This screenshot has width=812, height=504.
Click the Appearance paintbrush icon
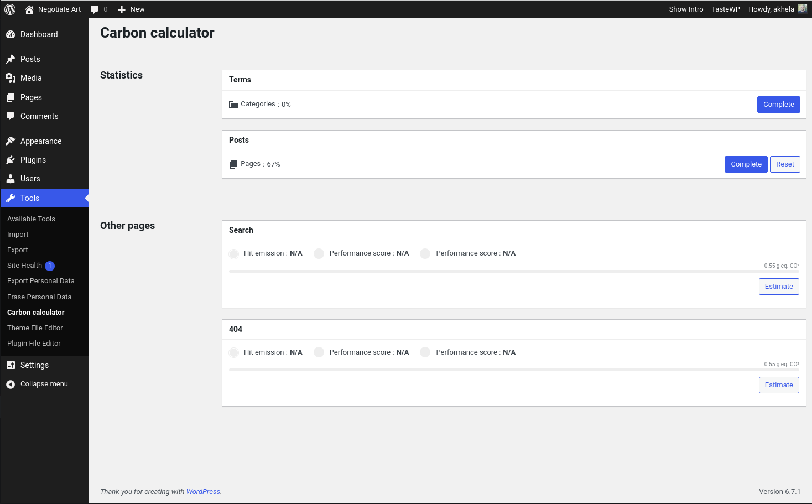(x=11, y=141)
